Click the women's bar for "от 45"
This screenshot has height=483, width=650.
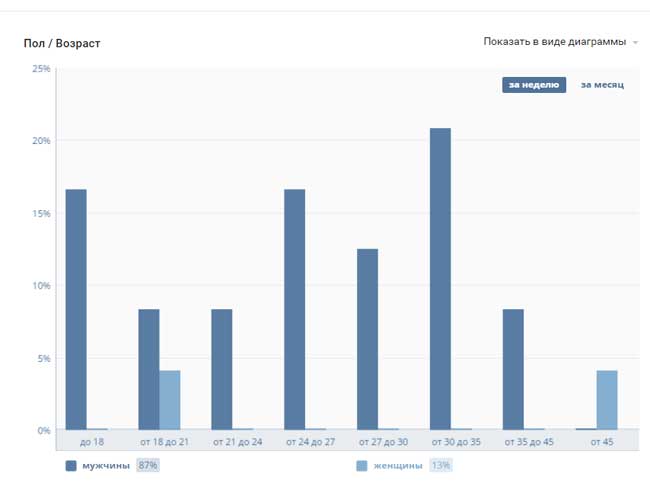(x=607, y=400)
